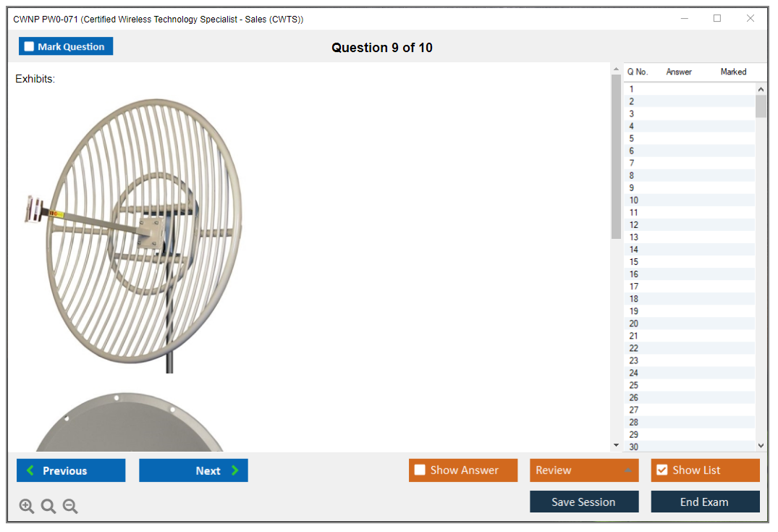Click the zoom out magnifier icon
The width and height of the screenshot is (778, 532).
[x=70, y=507]
